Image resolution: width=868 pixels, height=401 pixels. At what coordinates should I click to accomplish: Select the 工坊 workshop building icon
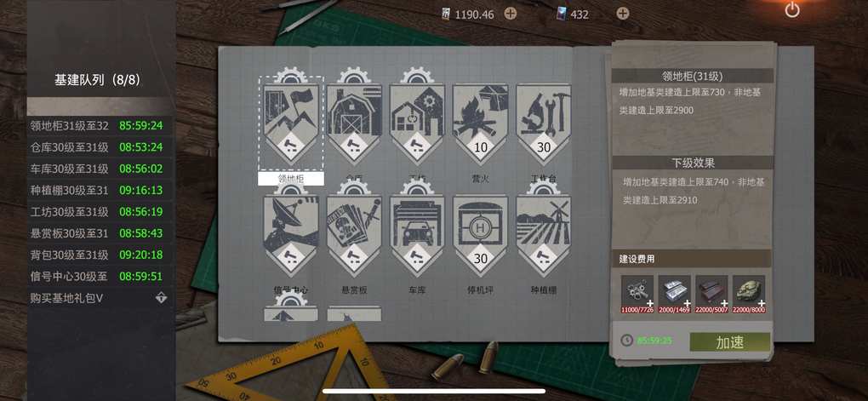click(417, 120)
